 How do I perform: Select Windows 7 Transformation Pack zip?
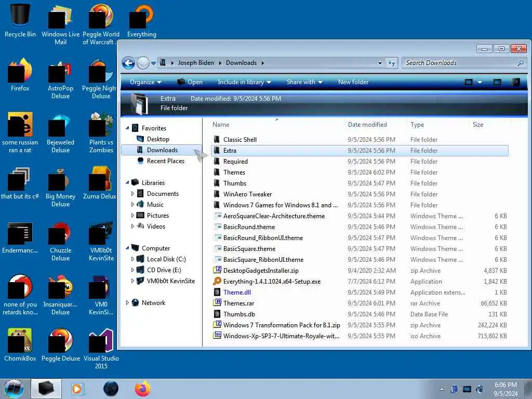[281, 325]
